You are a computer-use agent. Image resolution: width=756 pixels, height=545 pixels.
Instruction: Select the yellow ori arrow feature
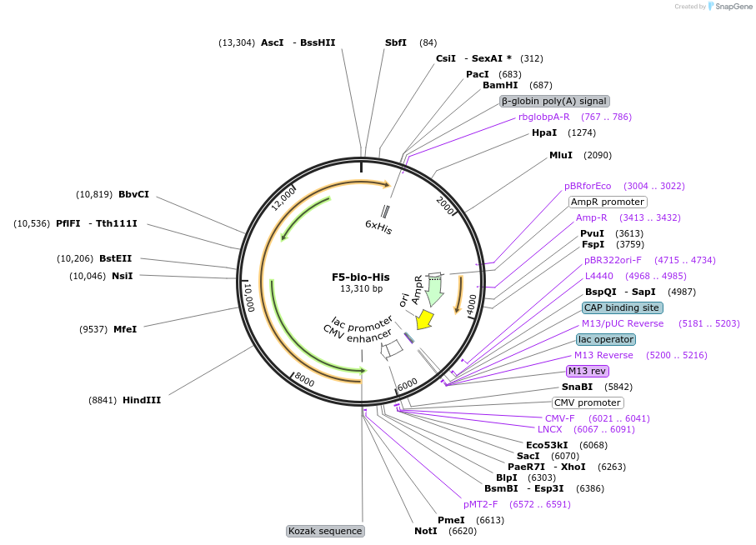click(423, 317)
